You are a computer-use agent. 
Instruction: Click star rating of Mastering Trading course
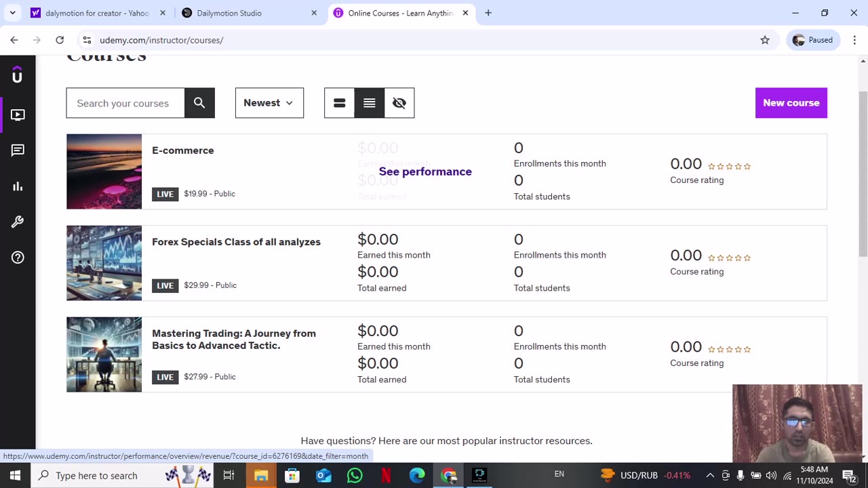click(729, 349)
